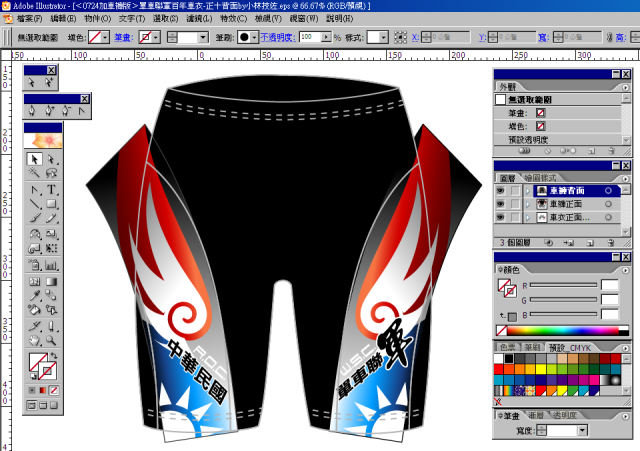Image resolution: width=640 pixels, height=451 pixels.
Task: Open the fill color dropdown in control bar
Action: [x=105, y=37]
